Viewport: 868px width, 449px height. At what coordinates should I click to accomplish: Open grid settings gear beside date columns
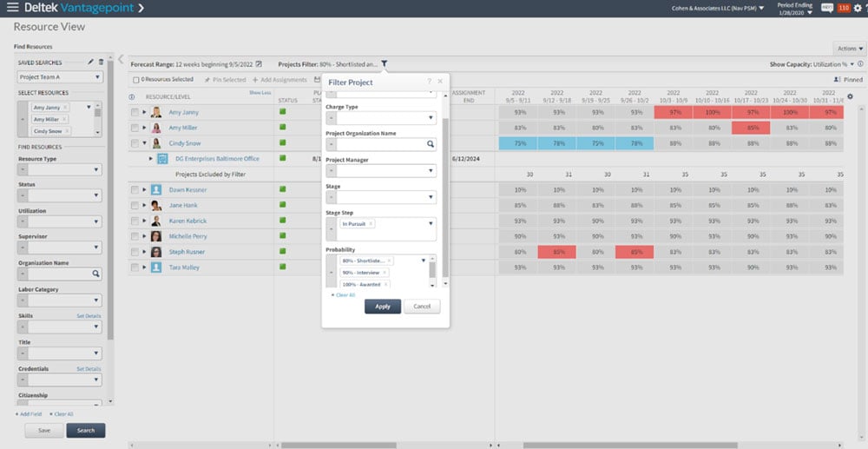point(851,96)
